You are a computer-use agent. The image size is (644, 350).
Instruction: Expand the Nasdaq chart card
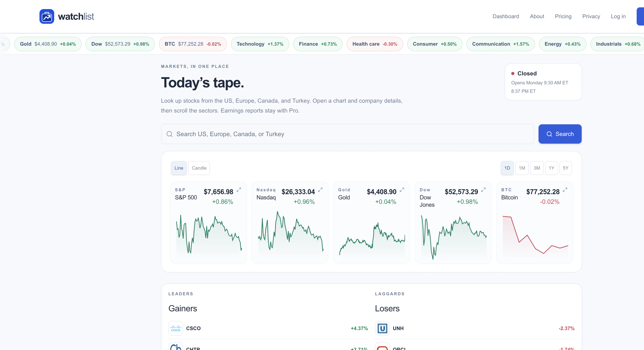[320, 190]
